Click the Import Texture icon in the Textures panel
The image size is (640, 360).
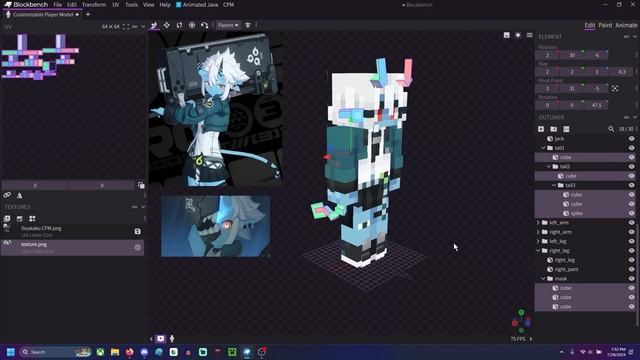pos(7,219)
